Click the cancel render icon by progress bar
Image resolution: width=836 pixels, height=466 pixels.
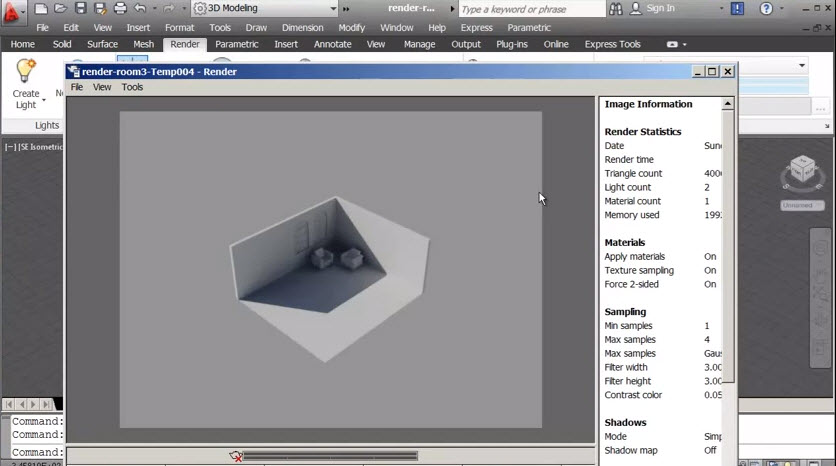coord(236,456)
